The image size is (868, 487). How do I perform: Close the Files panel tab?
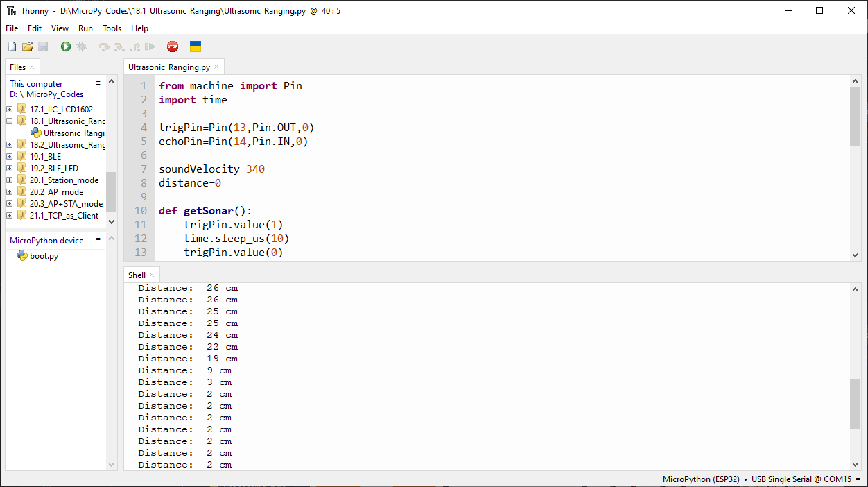[x=32, y=67]
